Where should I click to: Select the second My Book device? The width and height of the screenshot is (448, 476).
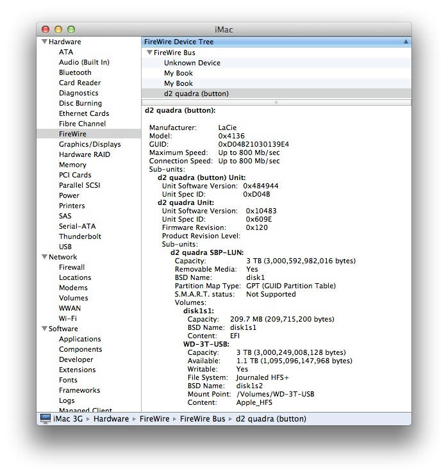point(276,83)
